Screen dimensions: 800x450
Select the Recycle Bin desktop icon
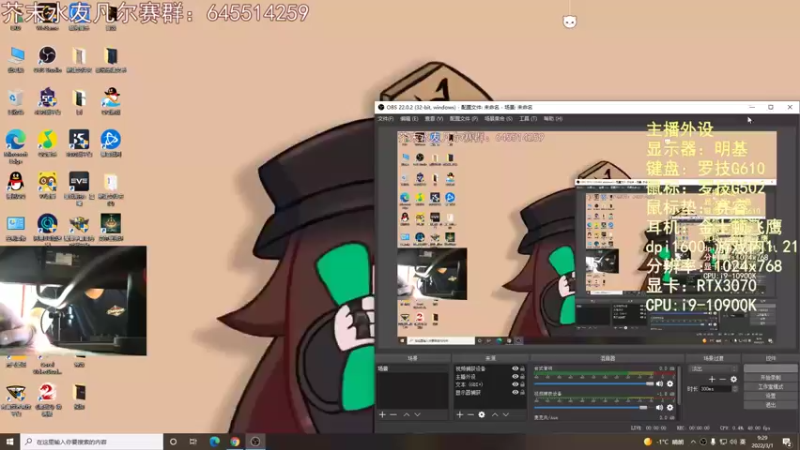pyautogui.click(x=16, y=101)
